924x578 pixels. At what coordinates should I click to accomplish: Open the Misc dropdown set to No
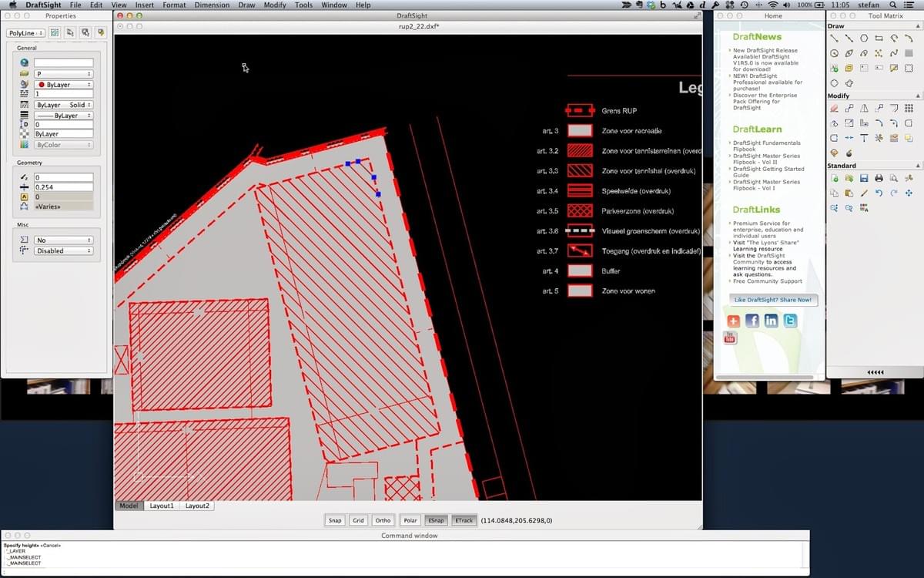pos(64,240)
